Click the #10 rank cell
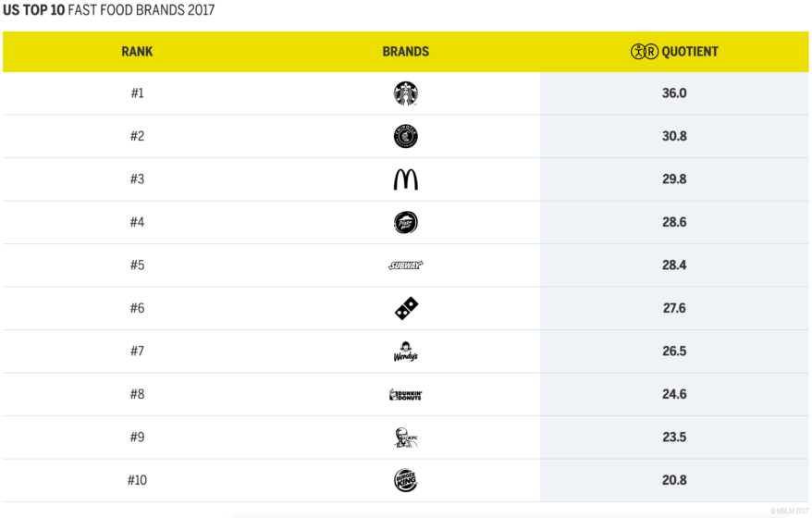The width and height of the screenshot is (812, 518). tap(137, 480)
